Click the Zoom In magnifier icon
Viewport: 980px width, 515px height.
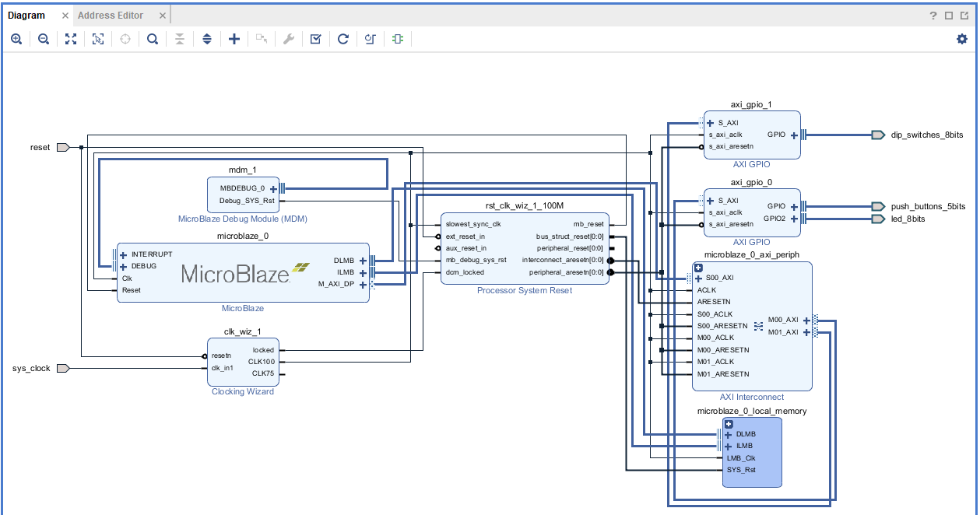pyautogui.click(x=16, y=39)
